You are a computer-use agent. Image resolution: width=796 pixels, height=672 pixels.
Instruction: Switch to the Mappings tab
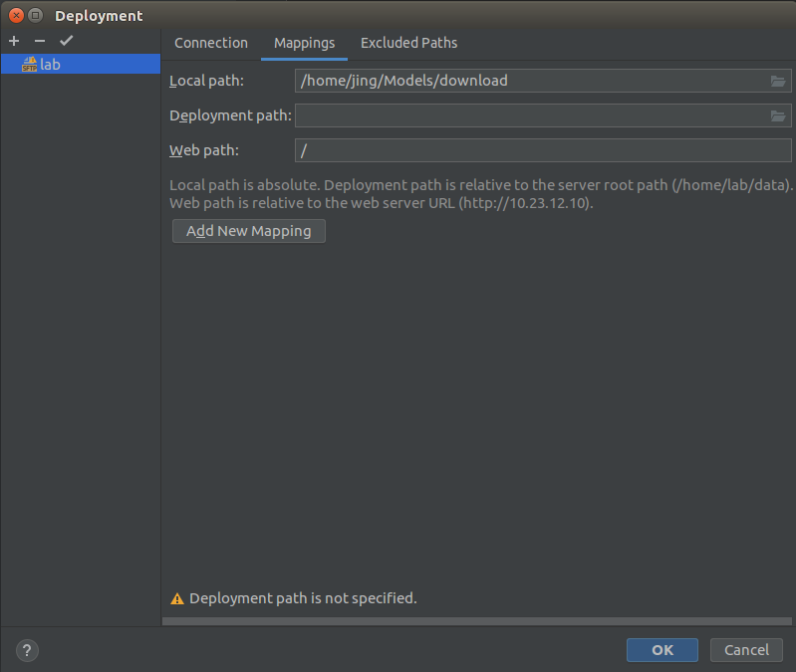304,43
